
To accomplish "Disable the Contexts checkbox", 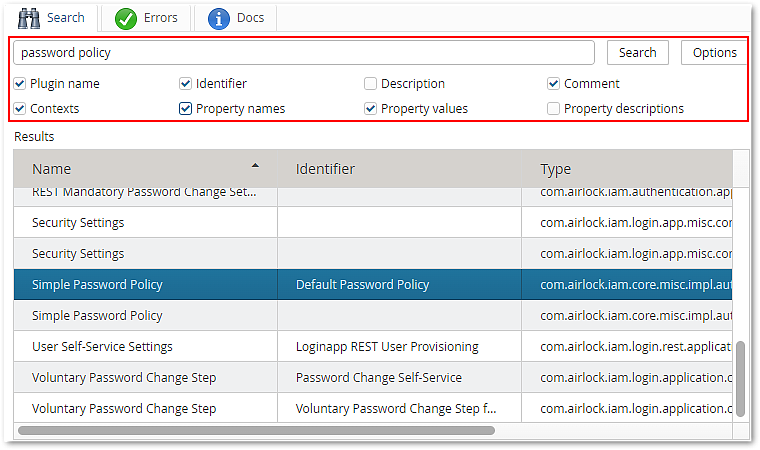I will [20, 109].
